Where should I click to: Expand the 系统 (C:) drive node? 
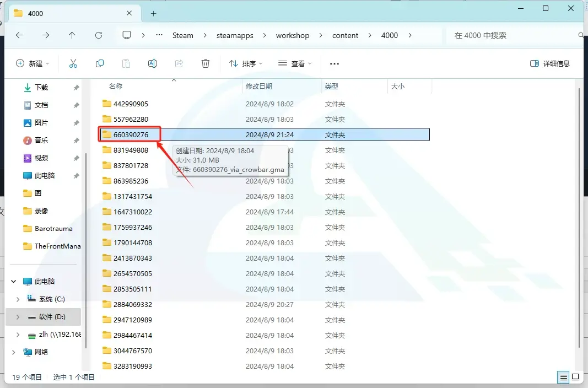(x=18, y=299)
